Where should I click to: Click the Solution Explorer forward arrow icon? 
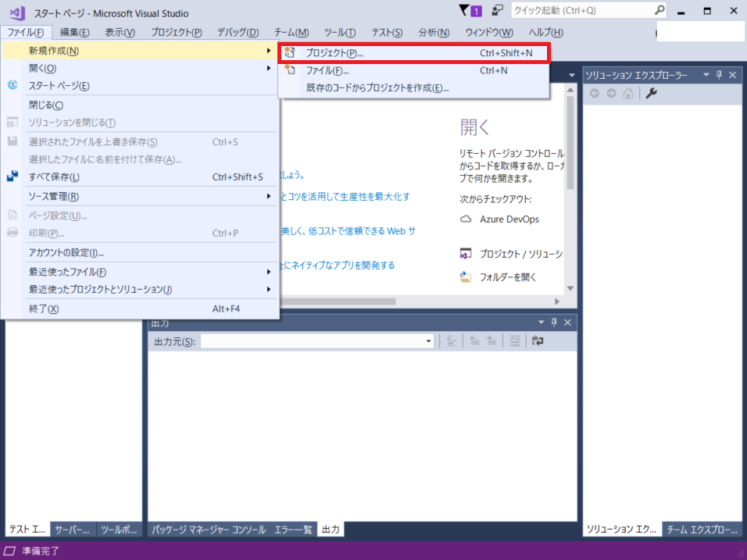(611, 94)
